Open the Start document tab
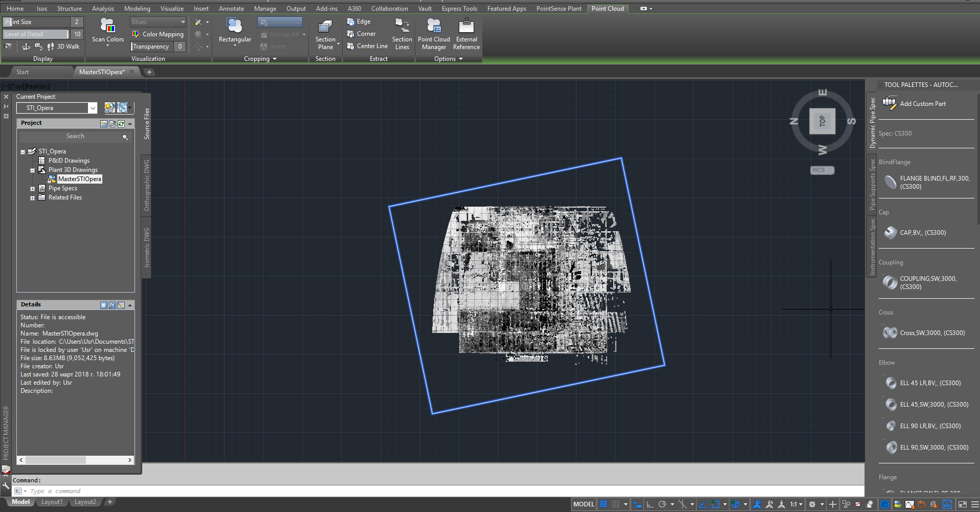 (23, 72)
